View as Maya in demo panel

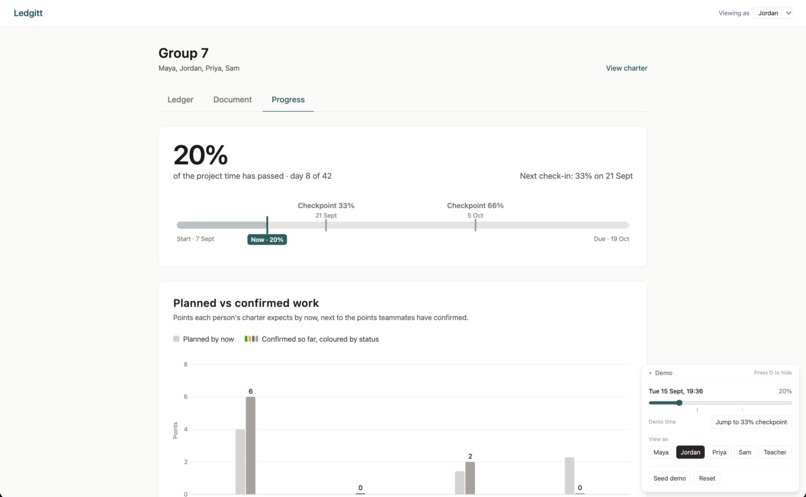click(x=661, y=452)
